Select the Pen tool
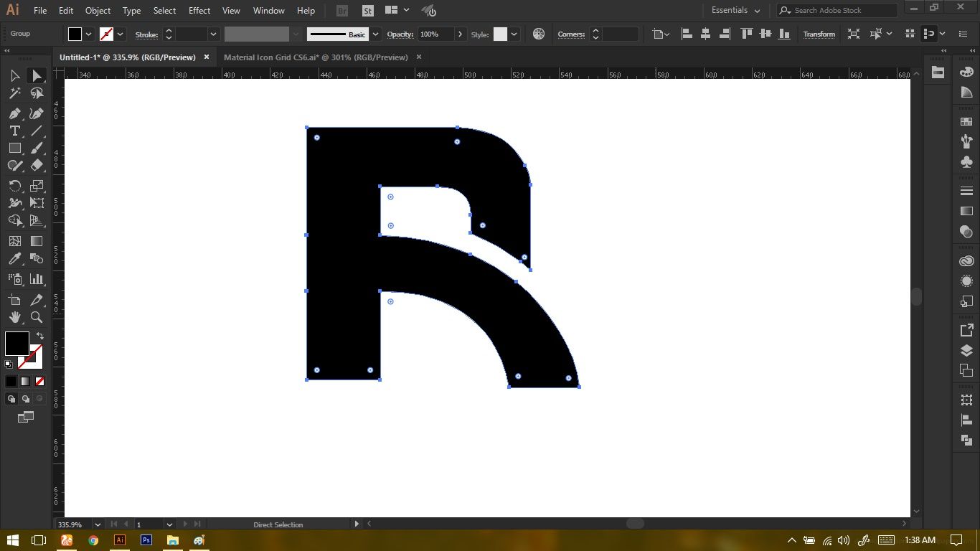 [x=14, y=113]
